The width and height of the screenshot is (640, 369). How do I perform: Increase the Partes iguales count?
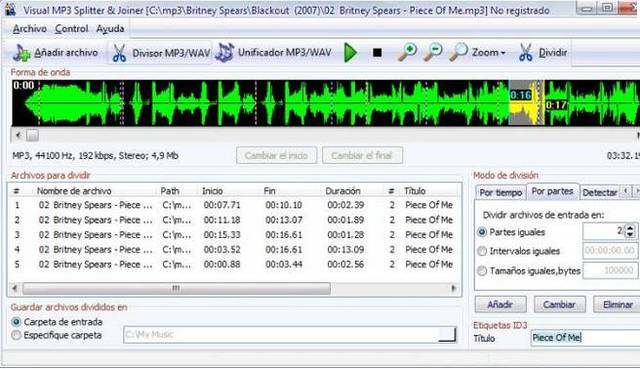point(630,228)
